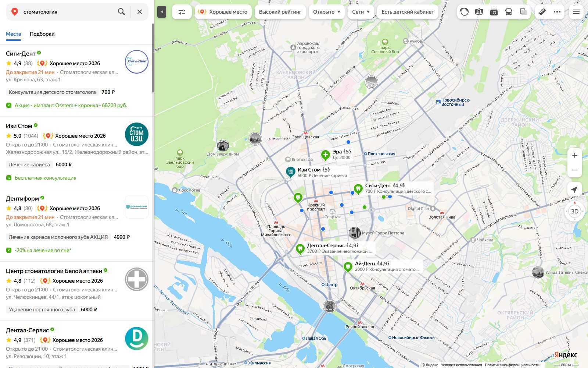Viewport: 588px width, 368px height.
Task: Open the map layers switcher
Action: 523,12
